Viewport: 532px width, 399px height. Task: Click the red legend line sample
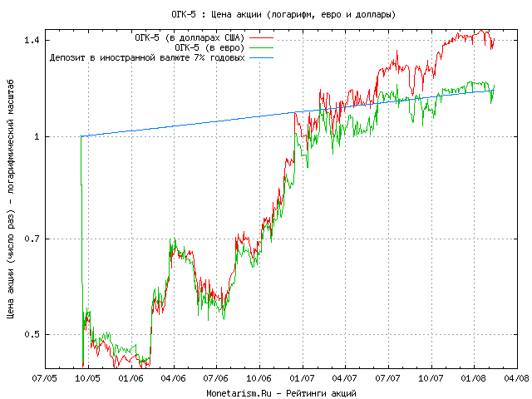tap(262, 38)
